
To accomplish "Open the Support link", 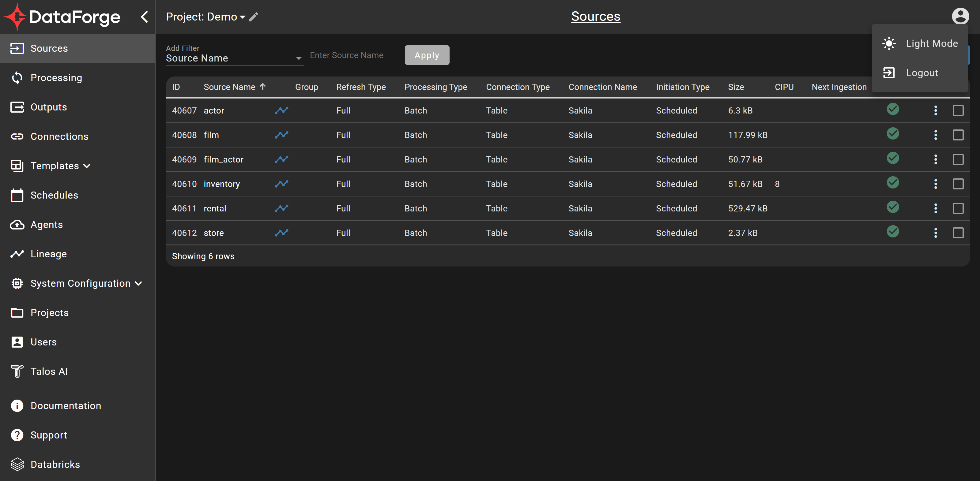I will pyautogui.click(x=77, y=435).
